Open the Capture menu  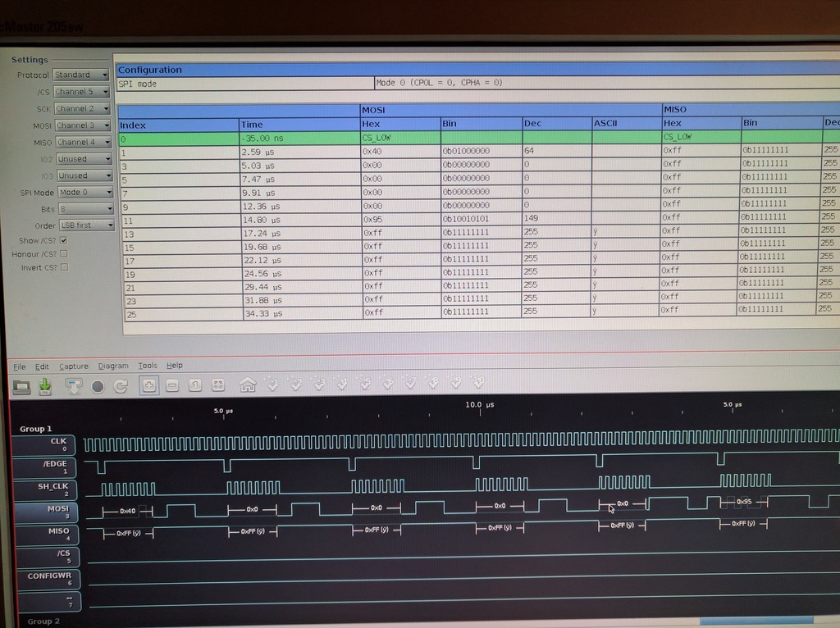coord(73,366)
